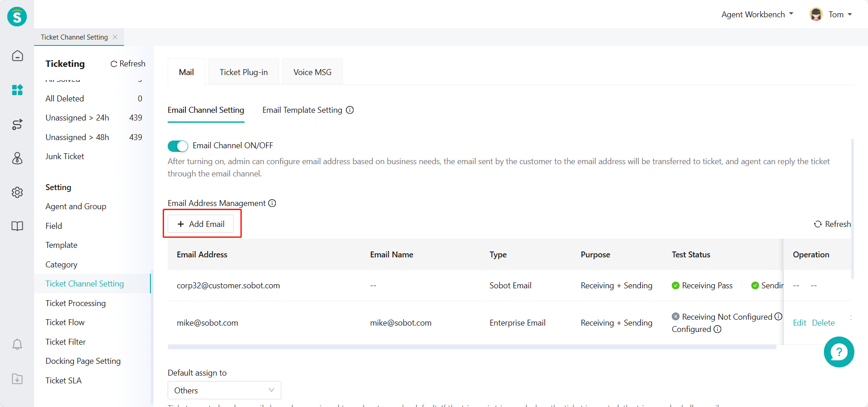Click the Sobot logo icon
Image resolution: width=868 pixels, height=407 pixels.
(17, 17)
